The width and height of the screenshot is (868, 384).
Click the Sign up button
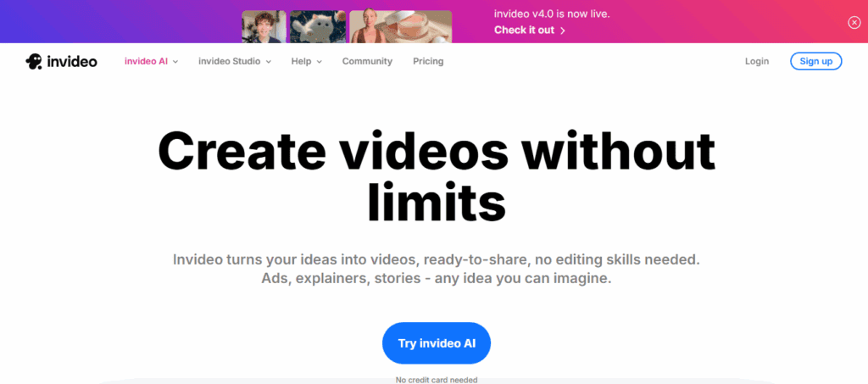[816, 61]
